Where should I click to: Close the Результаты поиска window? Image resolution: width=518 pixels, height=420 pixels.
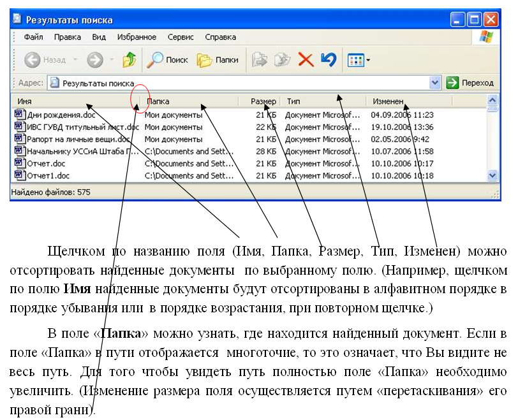pos(491,20)
